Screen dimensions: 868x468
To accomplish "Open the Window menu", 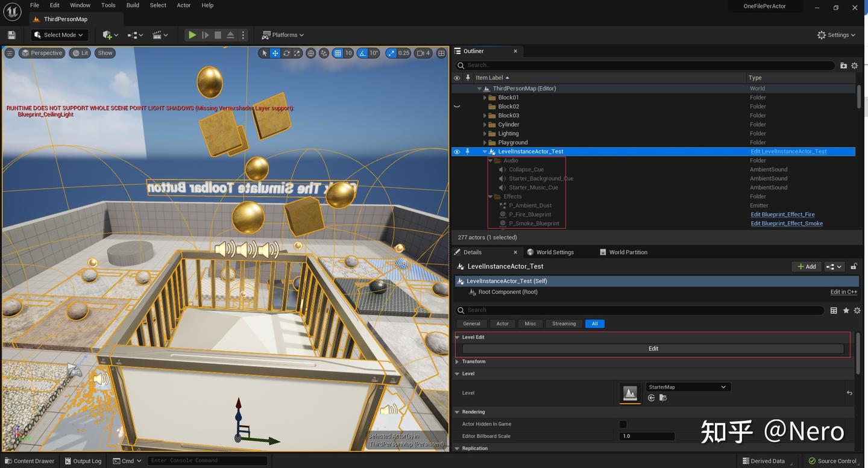I will click(x=79, y=5).
